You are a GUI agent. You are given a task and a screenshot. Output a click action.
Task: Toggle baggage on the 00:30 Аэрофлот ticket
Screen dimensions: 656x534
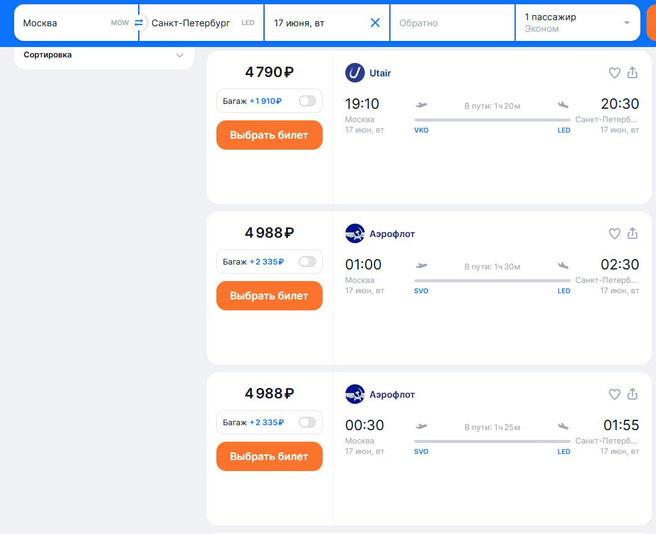306,422
